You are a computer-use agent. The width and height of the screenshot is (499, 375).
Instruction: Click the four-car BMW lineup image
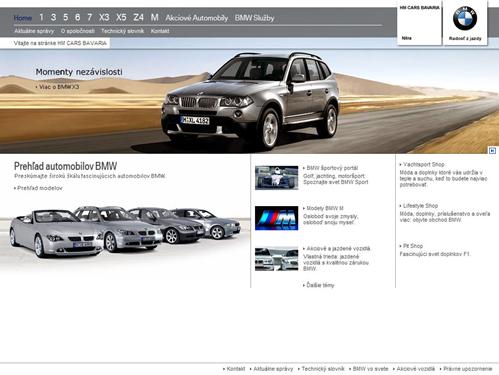coord(125,232)
